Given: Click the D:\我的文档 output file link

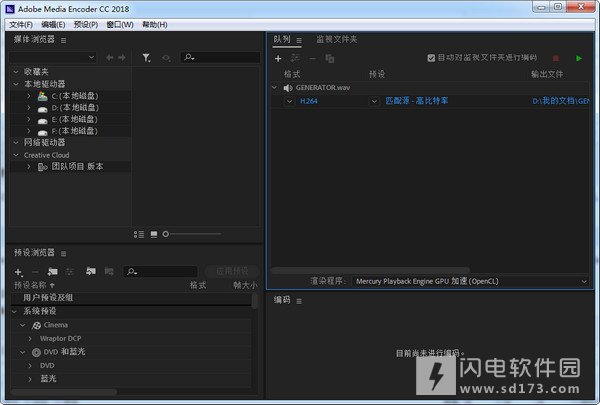Looking at the screenshot, I should 561,101.
